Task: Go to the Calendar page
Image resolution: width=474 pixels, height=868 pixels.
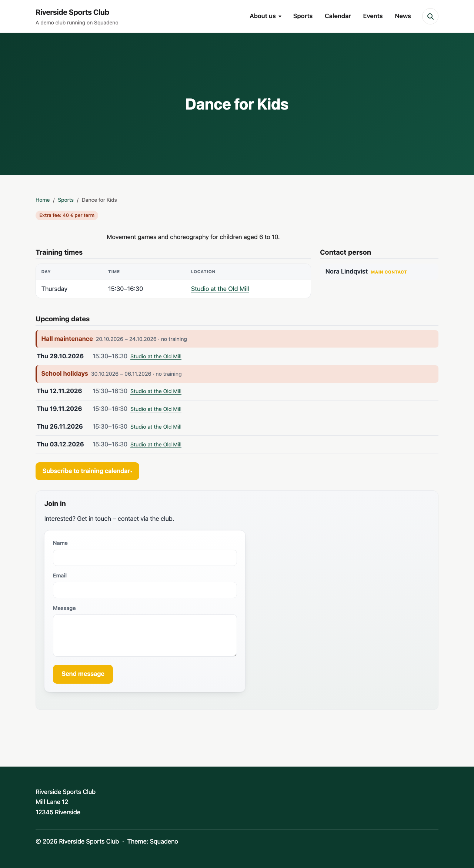Action: click(338, 16)
